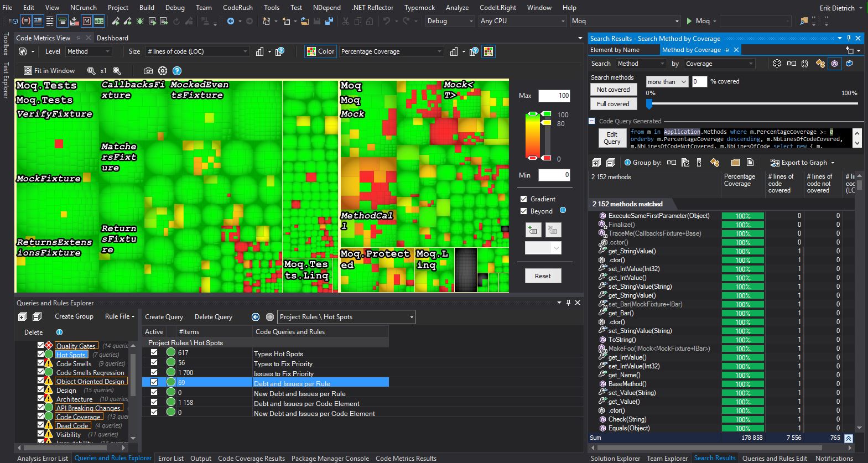Uncheck active box for Types Hot Spots
The height and width of the screenshot is (463, 868).
pos(154,352)
